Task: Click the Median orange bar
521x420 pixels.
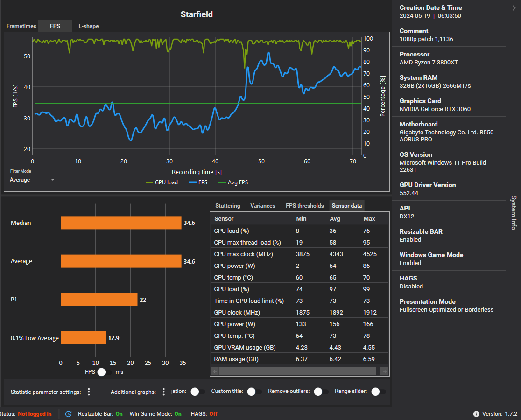Action: (x=121, y=223)
